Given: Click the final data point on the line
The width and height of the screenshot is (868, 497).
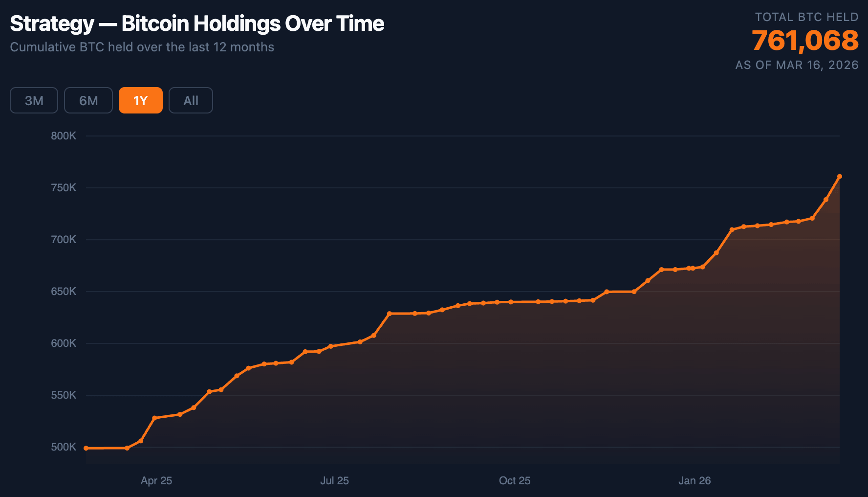Looking at the screenshot, I should [x=839, y=177].
